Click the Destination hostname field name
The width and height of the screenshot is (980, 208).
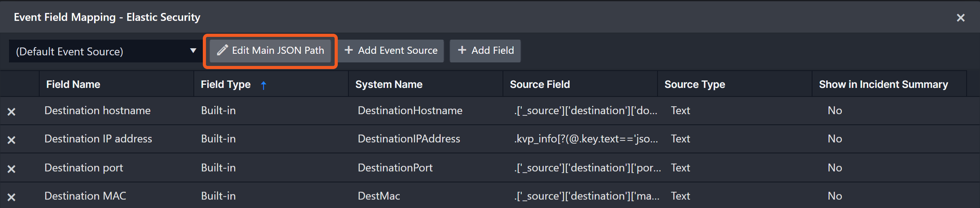click(98, 111)
